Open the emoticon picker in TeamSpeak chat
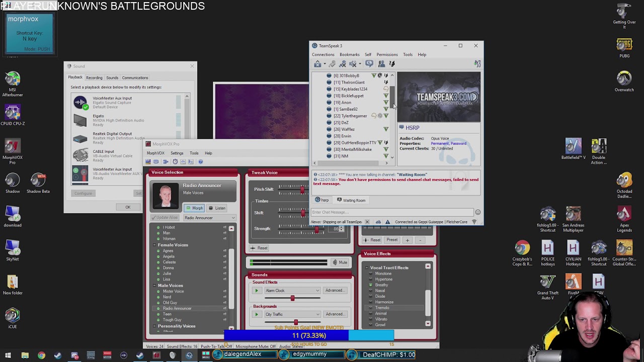 pos(477,212)
